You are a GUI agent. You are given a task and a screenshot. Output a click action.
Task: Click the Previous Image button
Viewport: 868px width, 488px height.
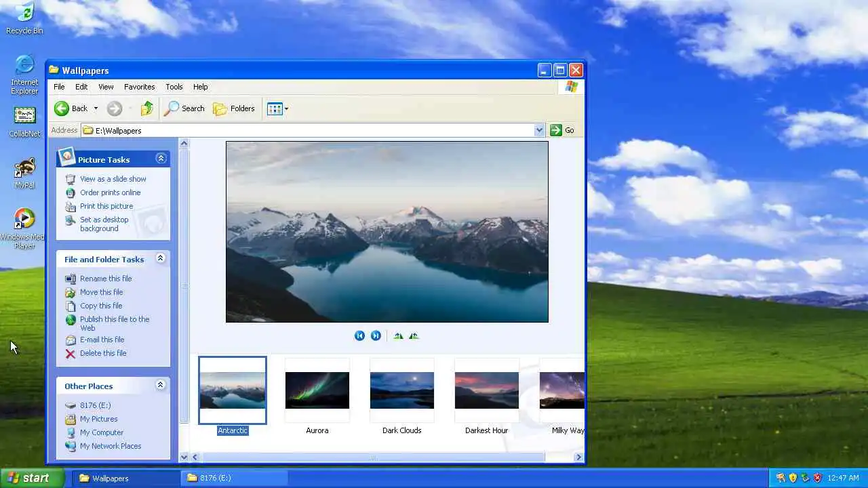tap(359, 335)
